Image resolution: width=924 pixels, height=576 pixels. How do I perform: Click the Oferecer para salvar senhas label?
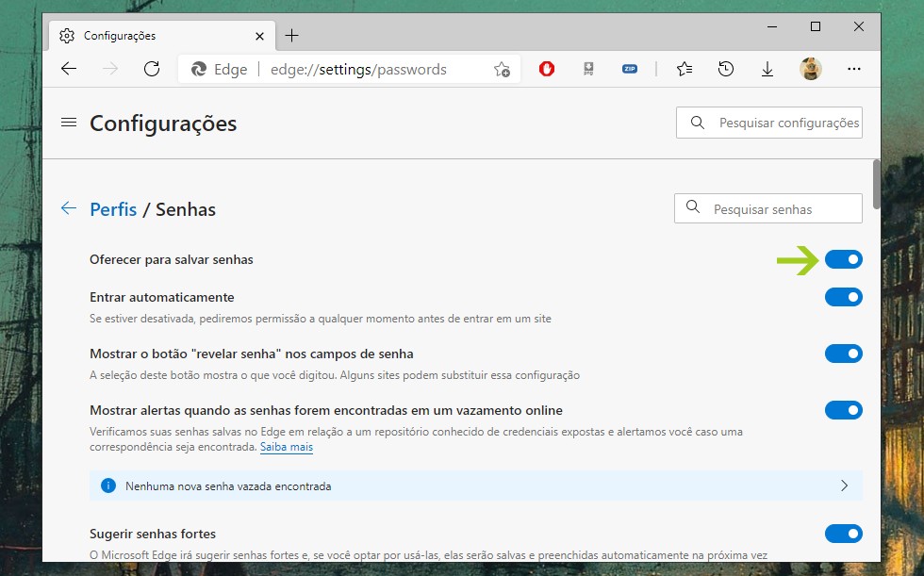(172, 260)
